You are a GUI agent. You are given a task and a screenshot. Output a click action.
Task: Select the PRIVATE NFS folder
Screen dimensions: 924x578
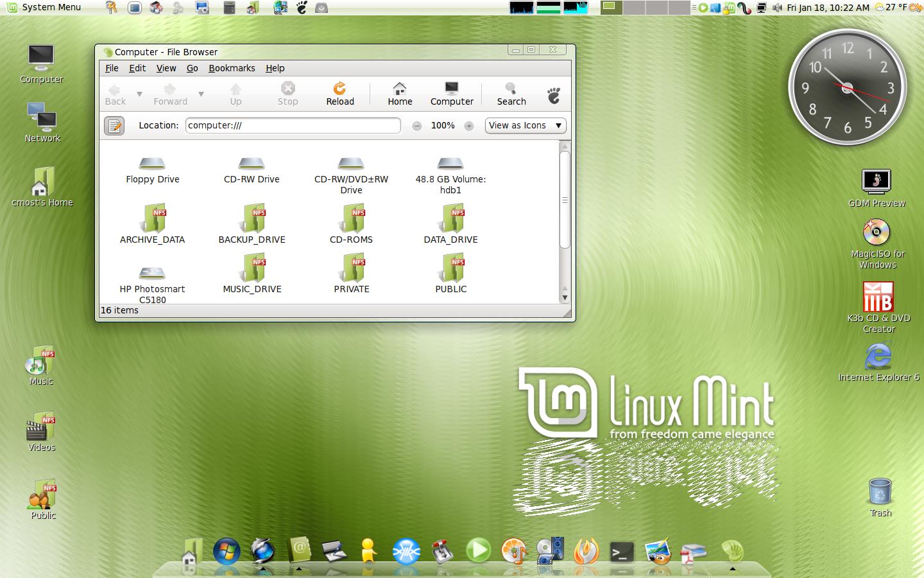pos(351,273)
